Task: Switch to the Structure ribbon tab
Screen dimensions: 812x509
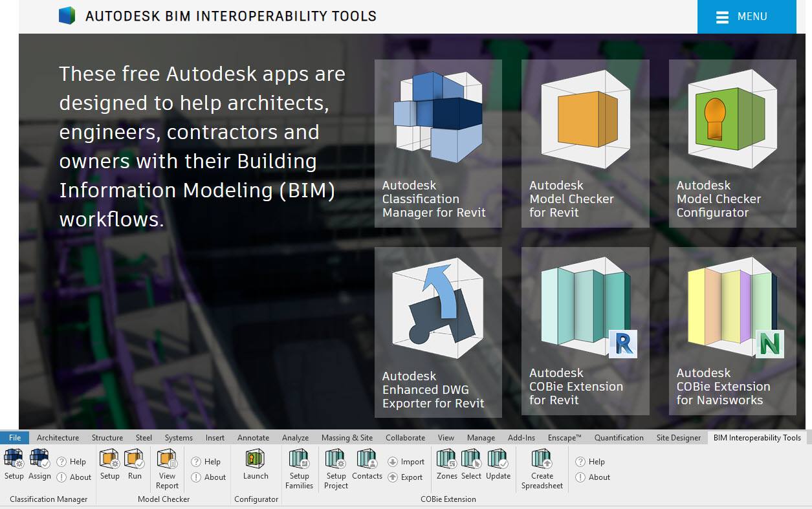Action: tap(107, 438)
